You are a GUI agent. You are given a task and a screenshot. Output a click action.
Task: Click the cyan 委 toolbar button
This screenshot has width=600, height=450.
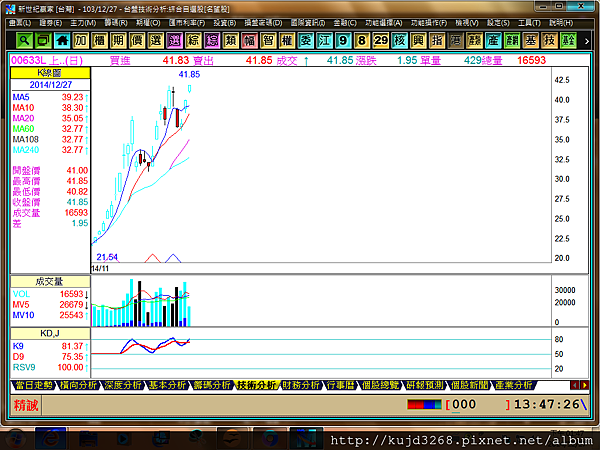click(x=305, y=40)
